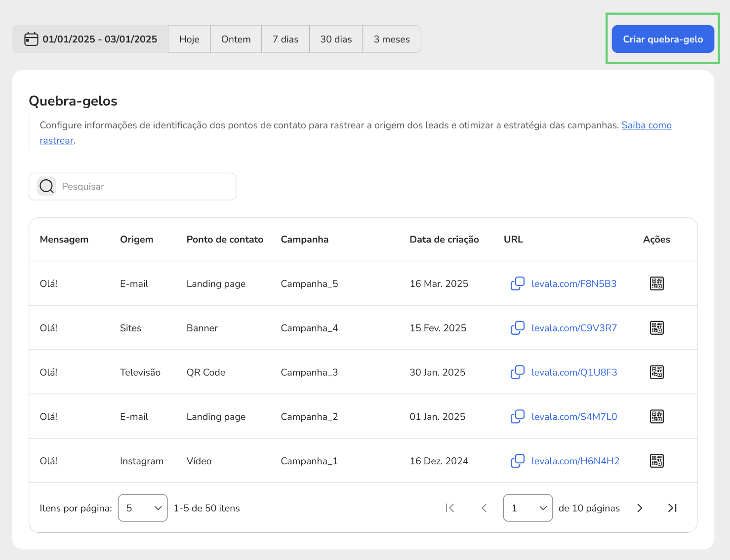Viewport: 730px width, 560px height.
Task: Copy URL icon for levala.com/Q1U8F3
Action: tap(517, 372)
